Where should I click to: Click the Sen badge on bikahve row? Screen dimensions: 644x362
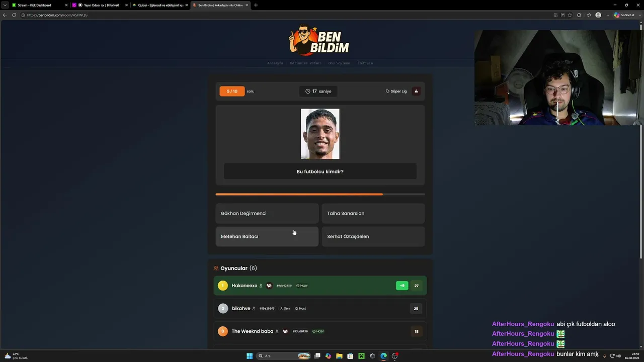(x=285, y=308)
